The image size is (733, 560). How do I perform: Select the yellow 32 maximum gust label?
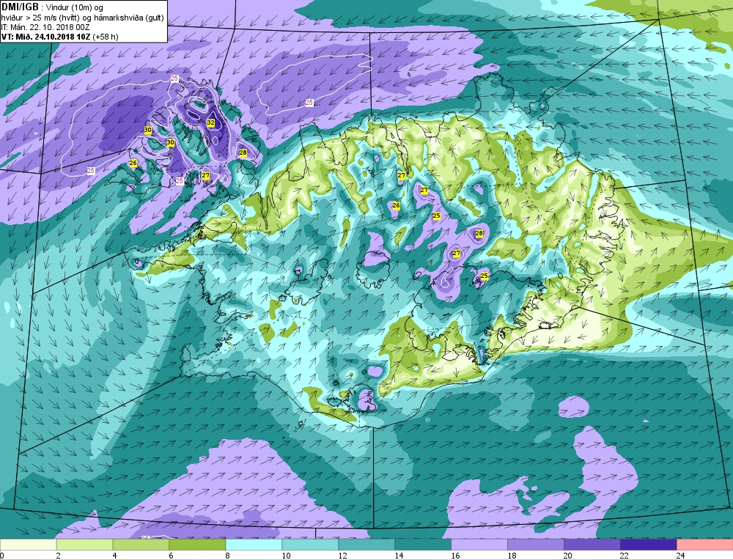click(211, 122)
